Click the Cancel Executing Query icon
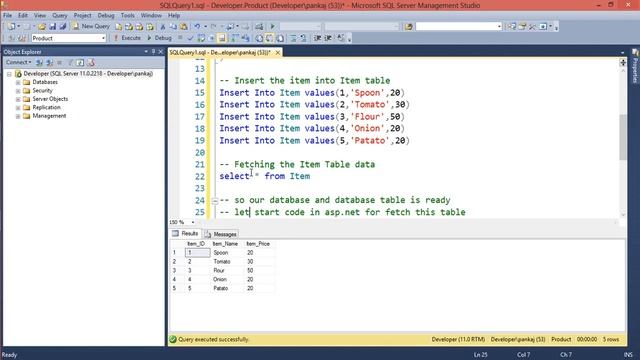Image resolution: width=640 pixels, height=360 pixels. coord(180,38)
